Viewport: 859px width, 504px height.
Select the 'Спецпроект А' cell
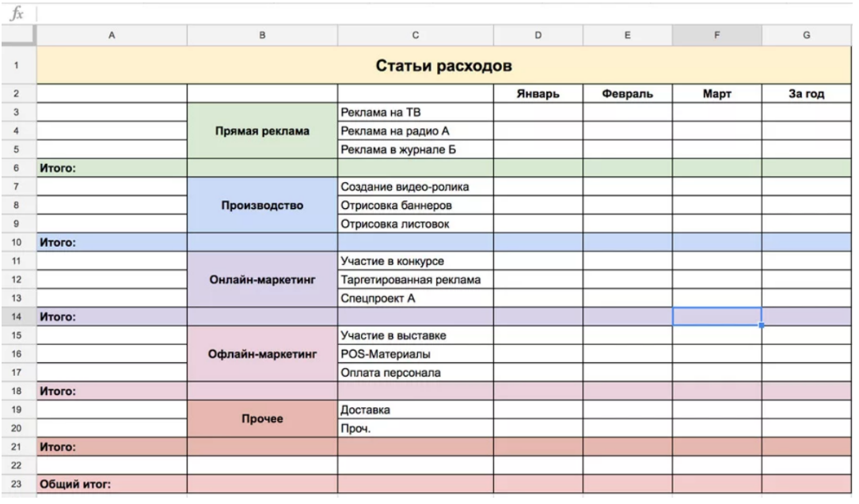tap(416, 298)
